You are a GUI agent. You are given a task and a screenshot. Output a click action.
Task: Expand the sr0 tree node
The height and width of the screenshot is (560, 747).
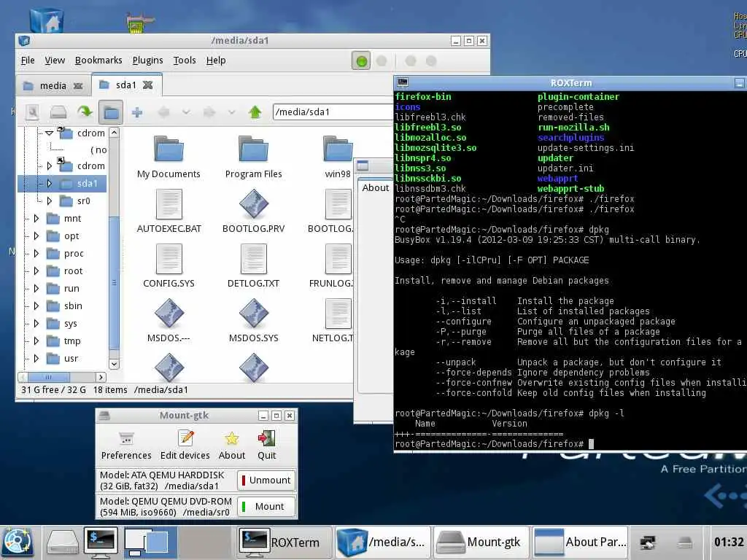click(49, 201)
